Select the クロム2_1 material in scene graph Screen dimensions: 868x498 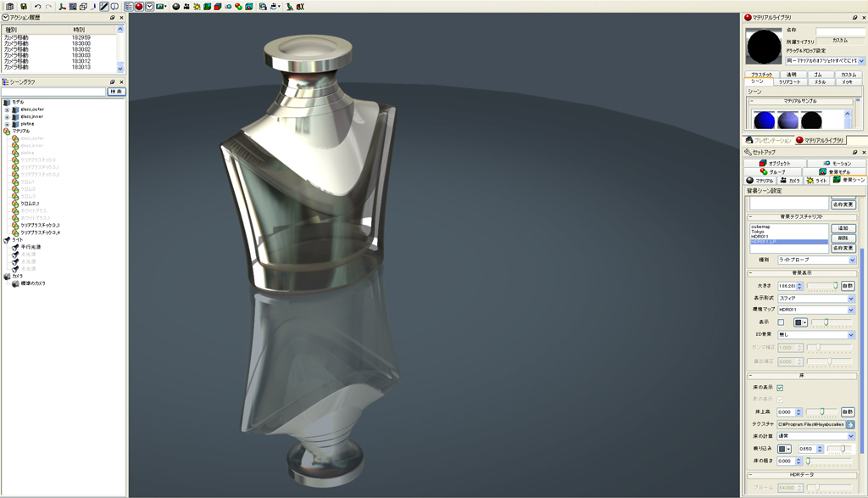[30, 204]
